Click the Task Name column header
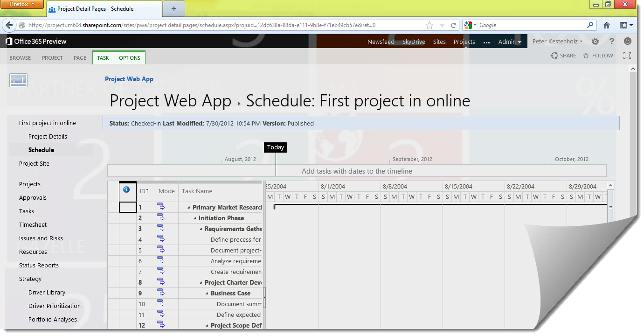This screenshot has width=644, height=336. (220, 191)
